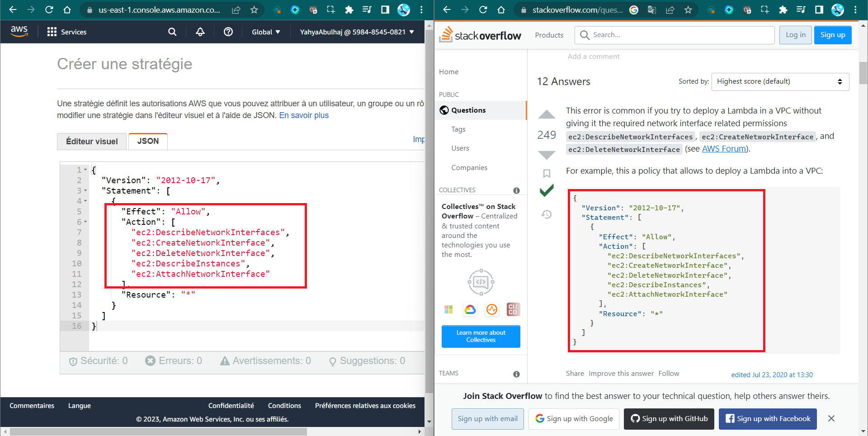Open Products menu on Stack Overflow

549,35
